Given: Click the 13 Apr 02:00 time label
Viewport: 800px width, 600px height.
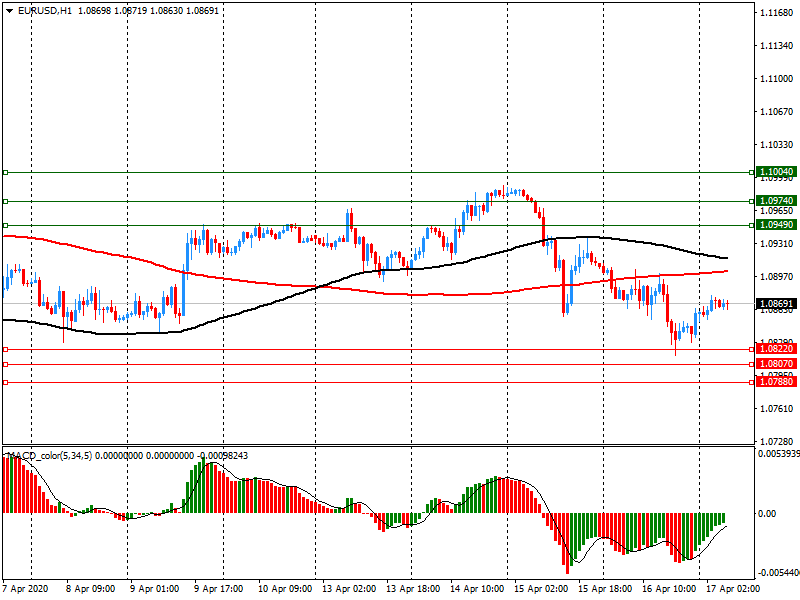Looking at the screenshot, I should (x=351, y=589).
